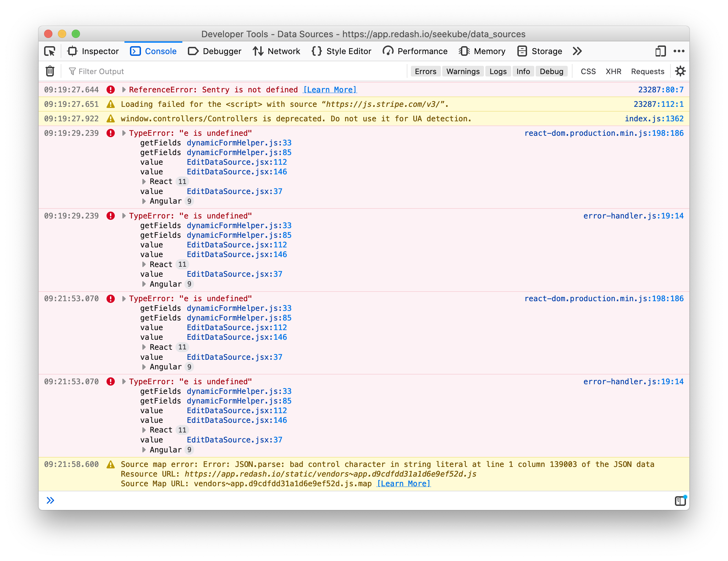Open the Storage tab
The width and height of the screenshot is (728, 561).
tap(540, 51)
